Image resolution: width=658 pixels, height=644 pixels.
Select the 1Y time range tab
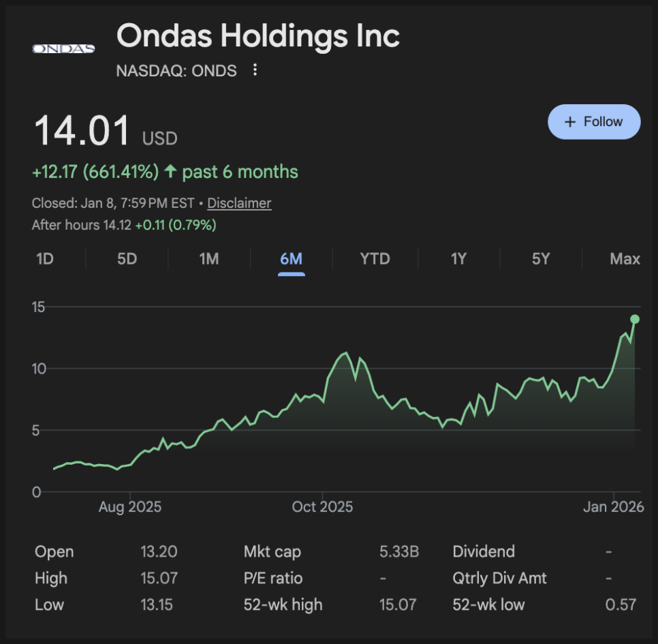pos(458,259)
